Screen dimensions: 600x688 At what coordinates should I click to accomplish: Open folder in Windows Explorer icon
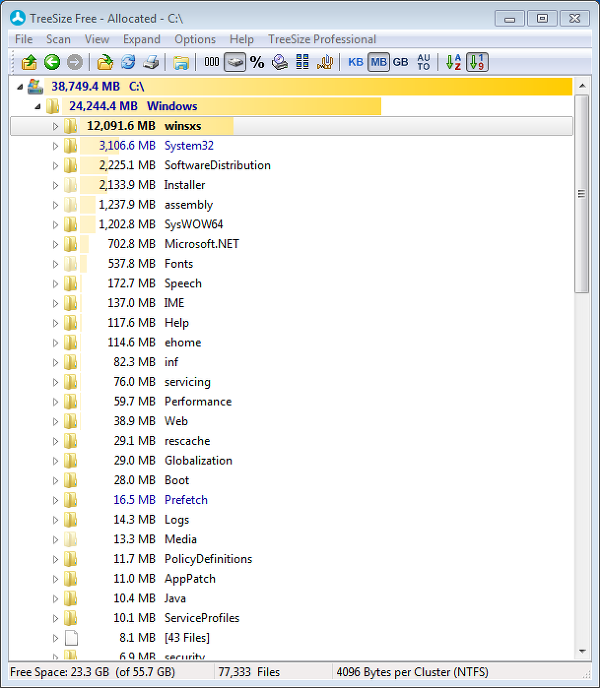click(180, 62)
